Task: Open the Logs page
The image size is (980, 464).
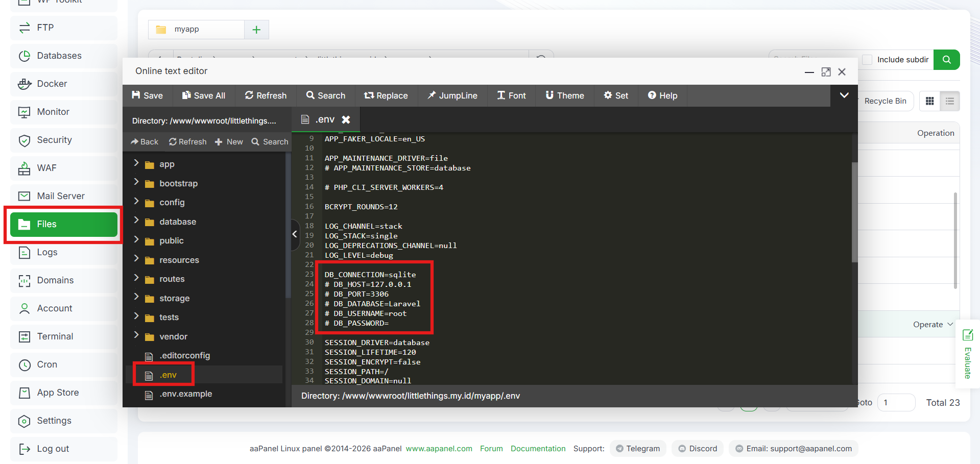Action: [63, 252]
